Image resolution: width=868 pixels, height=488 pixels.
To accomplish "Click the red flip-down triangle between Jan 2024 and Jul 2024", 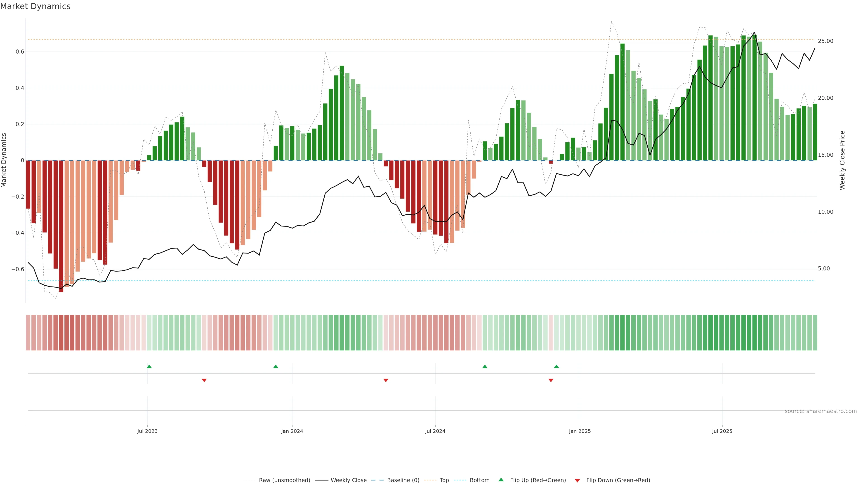I will (x=386, y=380).
